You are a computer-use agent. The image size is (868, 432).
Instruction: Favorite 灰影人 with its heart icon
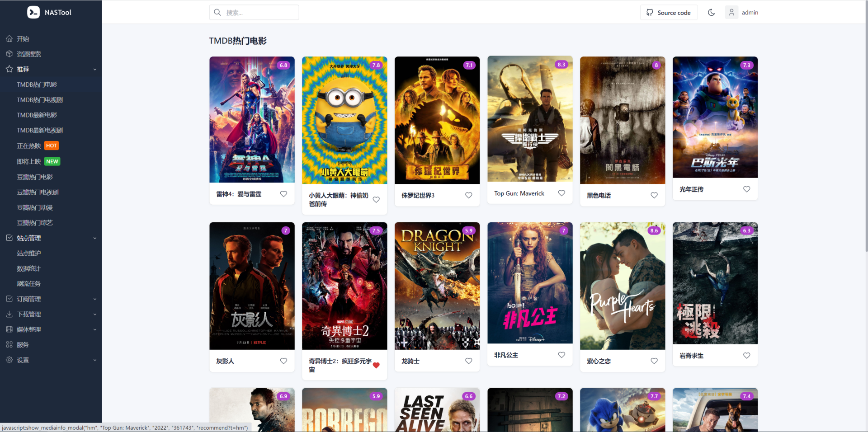tap(283, 361)
